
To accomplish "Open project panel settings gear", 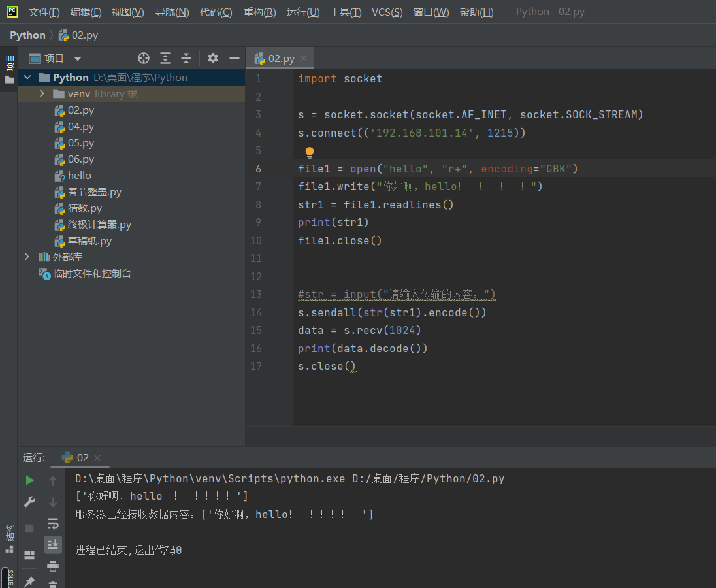I will pos(213,58).
